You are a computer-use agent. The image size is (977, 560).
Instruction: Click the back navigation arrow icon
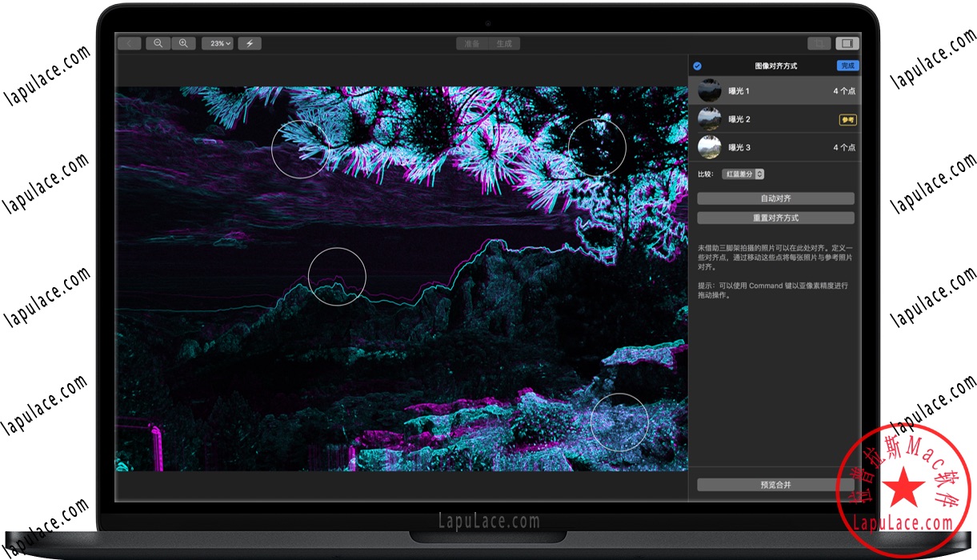129,42
